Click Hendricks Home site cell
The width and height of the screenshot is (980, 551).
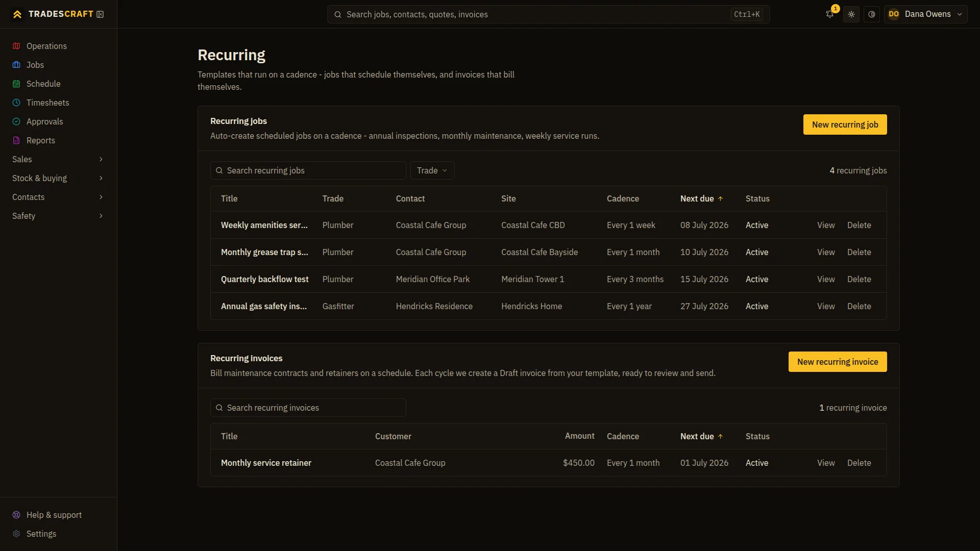coord(531,306)
